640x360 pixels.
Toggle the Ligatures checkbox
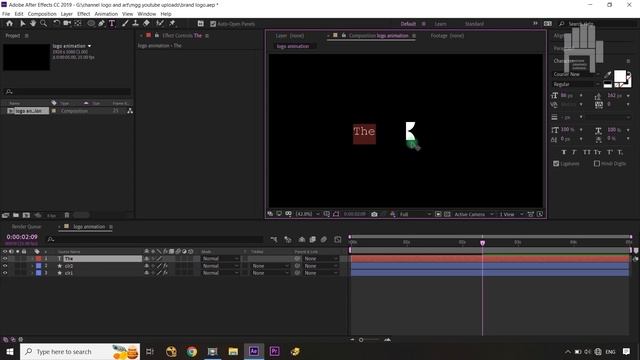[556, 164]
